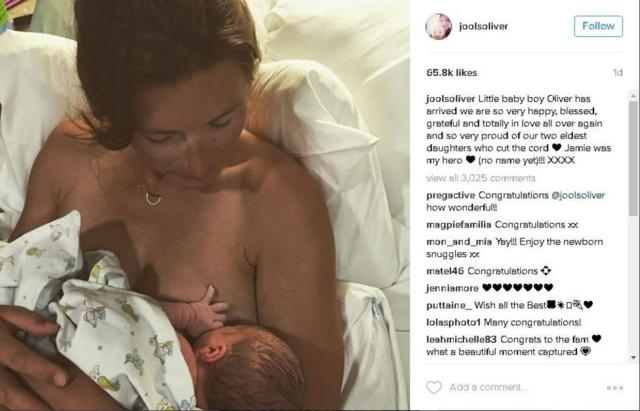
Task: Open mon_and_mia commenter profile
Action: 459,242
